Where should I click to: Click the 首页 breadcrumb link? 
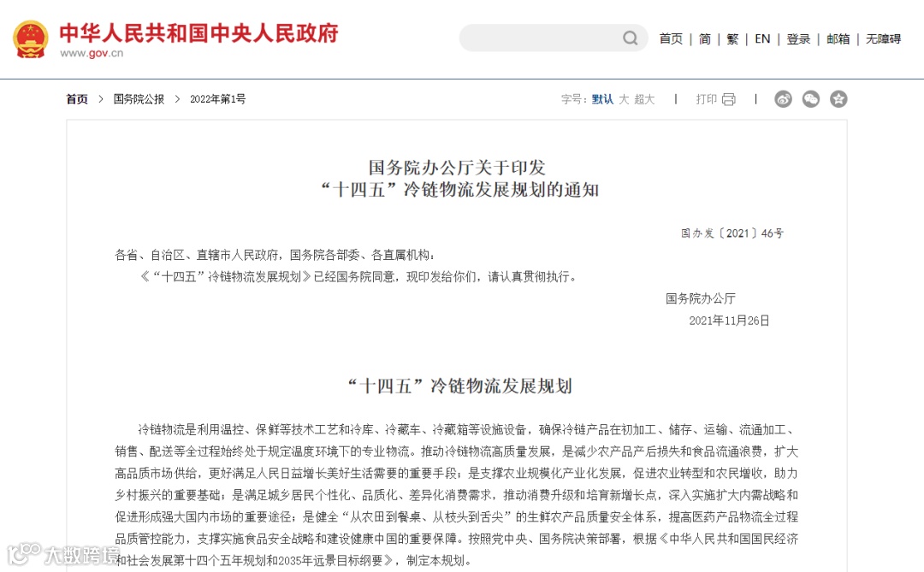[x=77, y=99]
